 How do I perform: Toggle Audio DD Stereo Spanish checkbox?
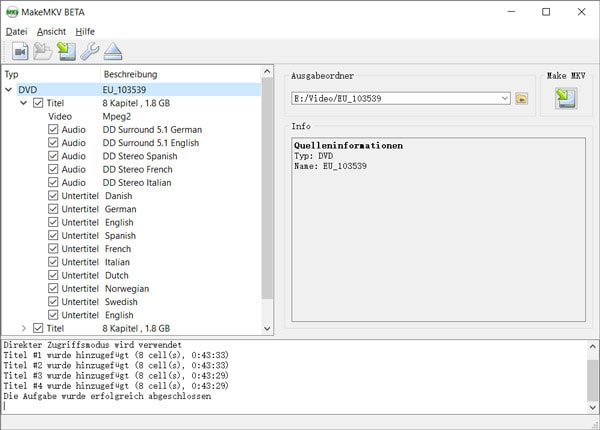point(53,156)
